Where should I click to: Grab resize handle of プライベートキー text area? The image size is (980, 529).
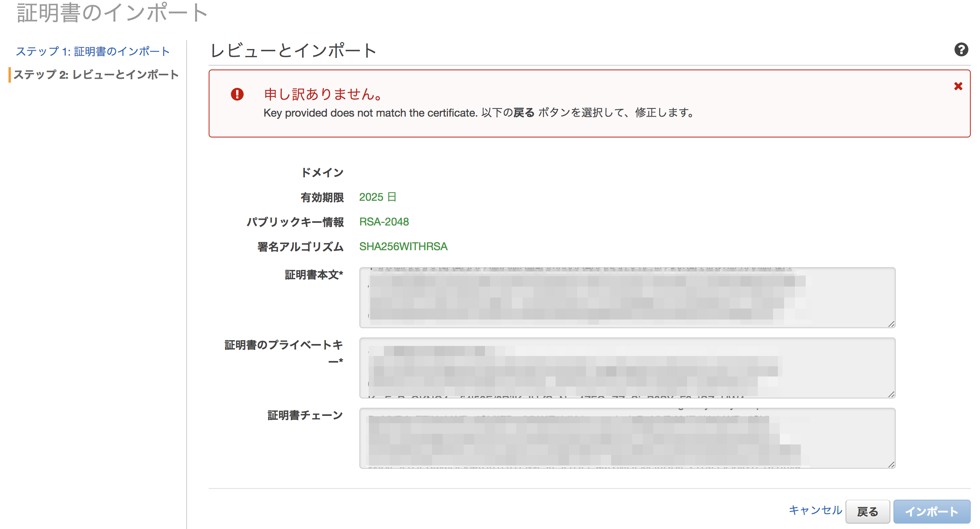891,395
